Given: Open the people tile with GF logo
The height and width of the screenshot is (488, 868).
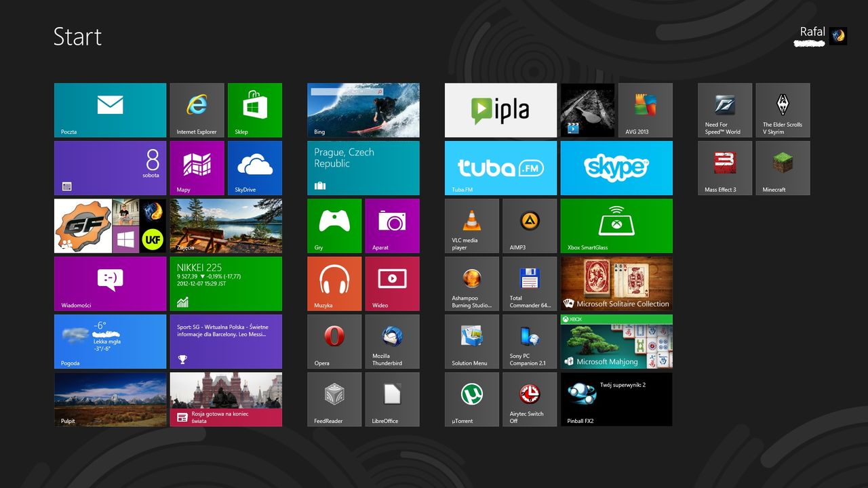Looking at the screenshot, I should (110, 226).
